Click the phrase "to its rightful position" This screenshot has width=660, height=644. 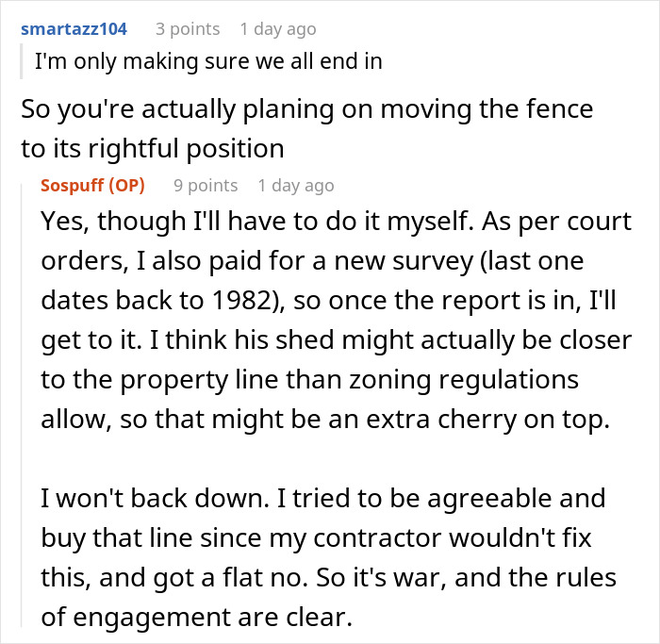pos(153,148)
